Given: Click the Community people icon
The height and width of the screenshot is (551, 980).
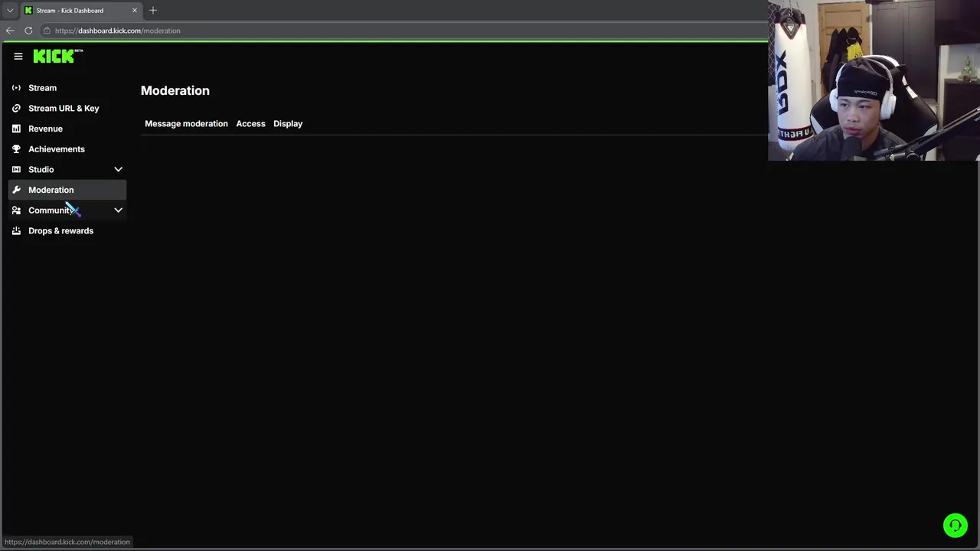Looking at the screenshot, I should pos(16,210).
